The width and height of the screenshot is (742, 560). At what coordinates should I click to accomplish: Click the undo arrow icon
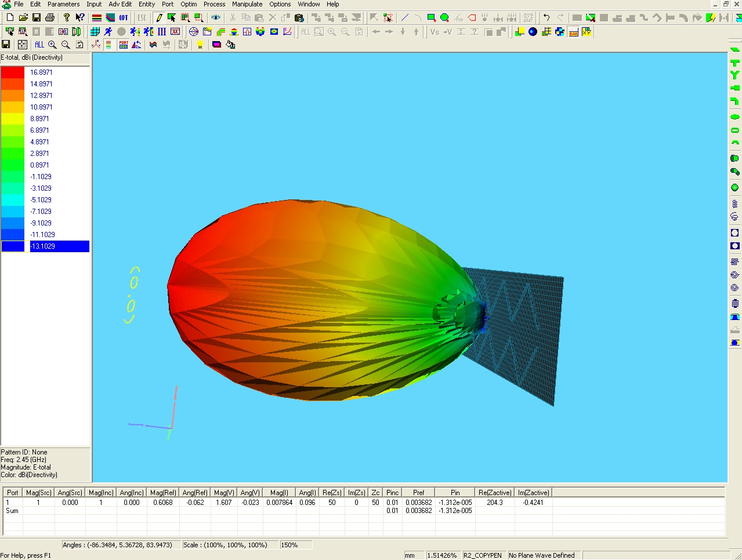(x=546, y=18)
